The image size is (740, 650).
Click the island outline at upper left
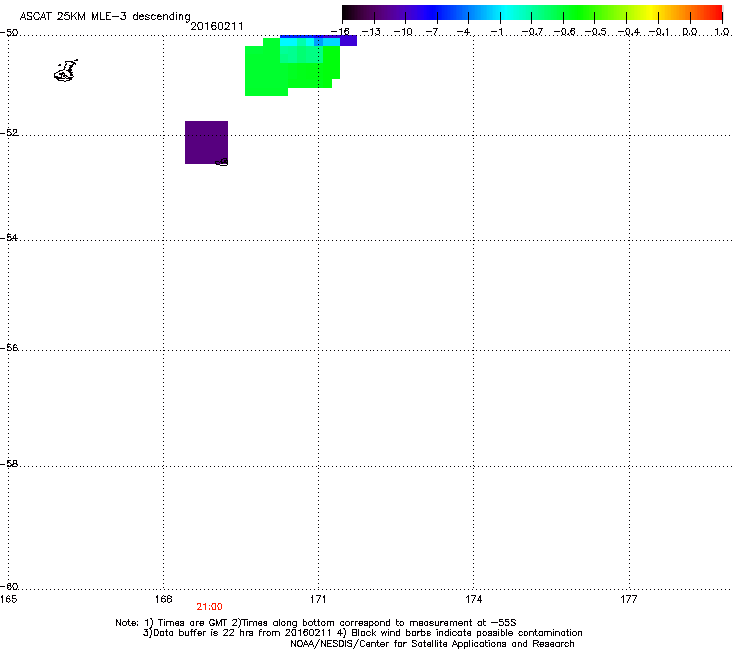pyautogui.click(x=66, y=71)
